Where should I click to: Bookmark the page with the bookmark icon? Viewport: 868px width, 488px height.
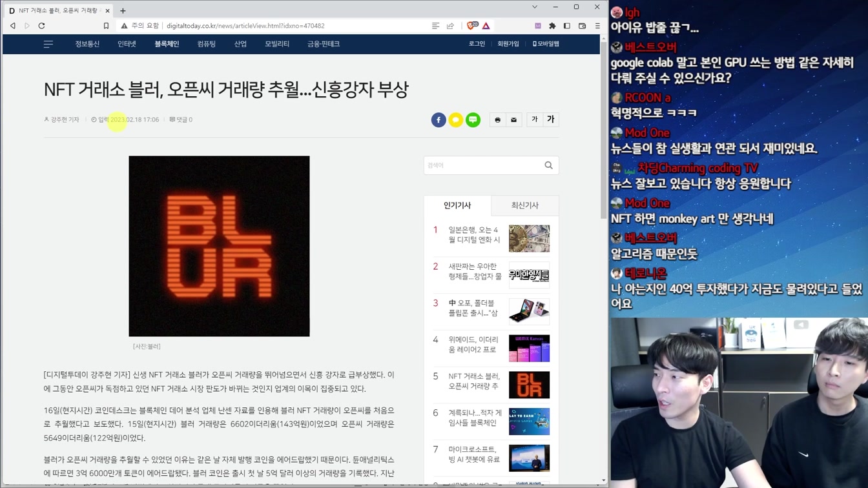coord(106,26)
